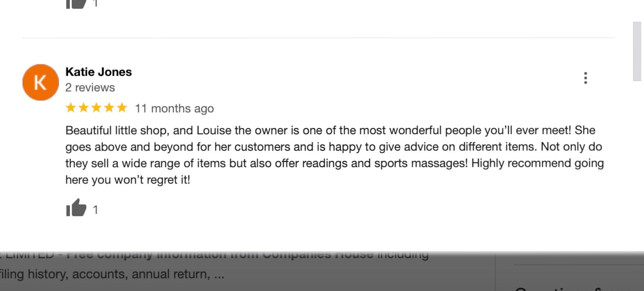Click the partial thumbs-up of the previous review
Image resolution: width=644 pixels, height=291 pixels.
pyautogui.click(x=76, y=4)
